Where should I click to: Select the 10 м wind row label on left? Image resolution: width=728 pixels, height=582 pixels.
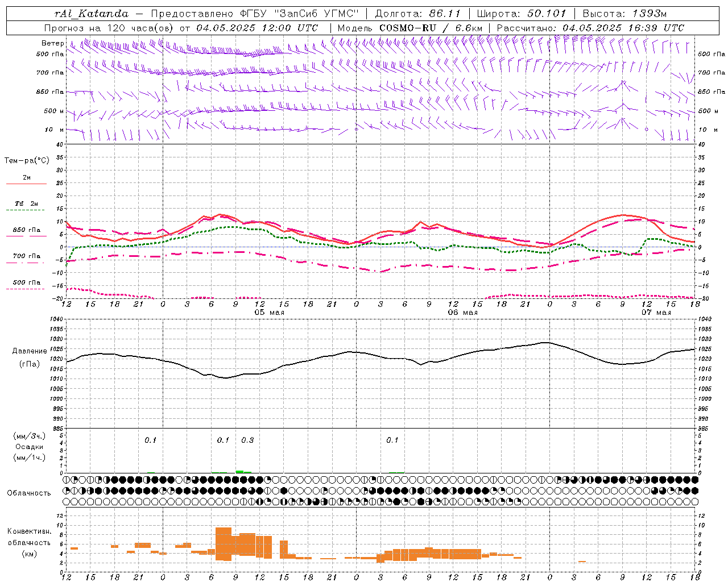click(55, 130)
